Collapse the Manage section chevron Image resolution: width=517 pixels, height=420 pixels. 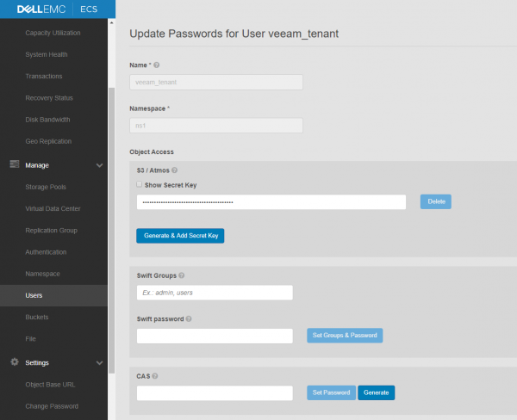tap(99, 164)
